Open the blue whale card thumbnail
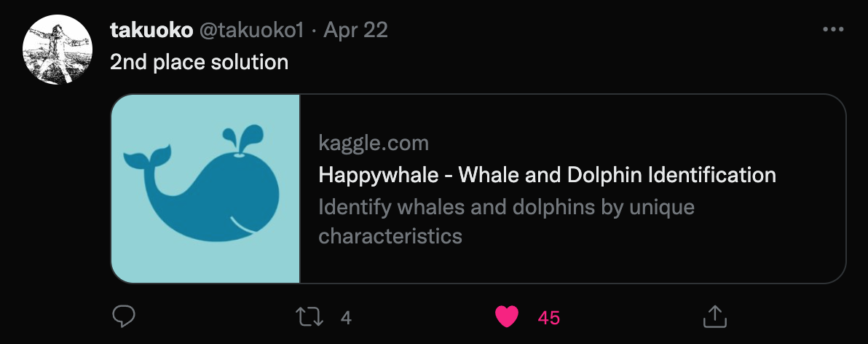The width and height of the screenshot is (868, 344). coord(205,189)
